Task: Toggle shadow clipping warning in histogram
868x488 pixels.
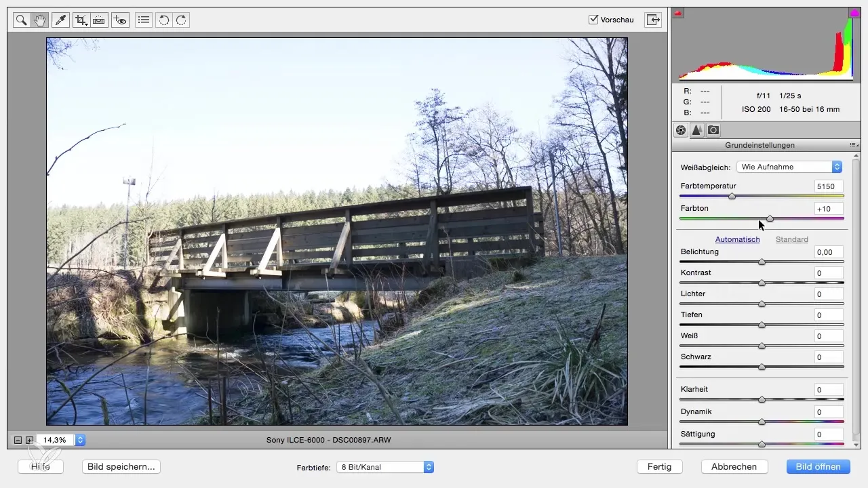Action: pos(679,13)
